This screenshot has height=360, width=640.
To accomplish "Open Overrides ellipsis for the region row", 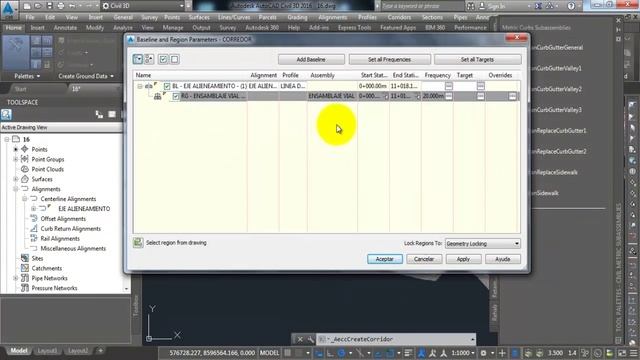I will [512, 96].
